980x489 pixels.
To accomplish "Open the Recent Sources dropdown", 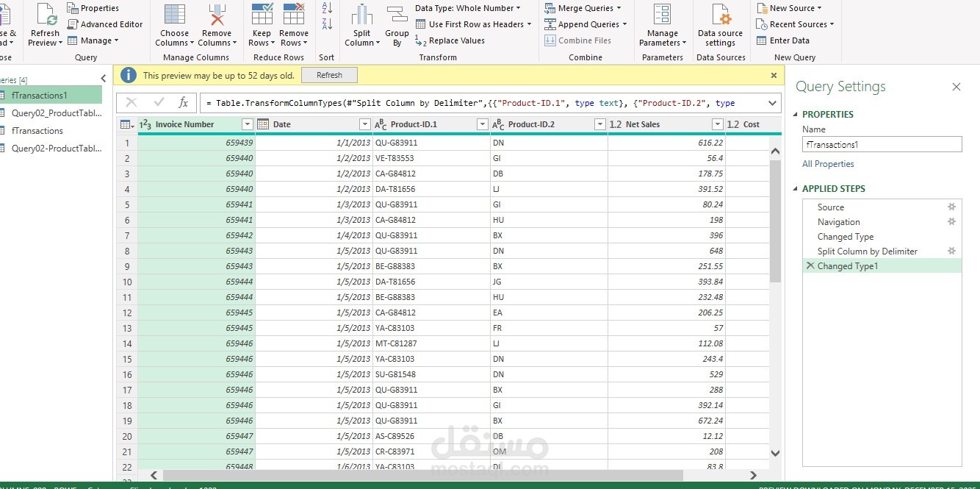I will click(796, 24).
